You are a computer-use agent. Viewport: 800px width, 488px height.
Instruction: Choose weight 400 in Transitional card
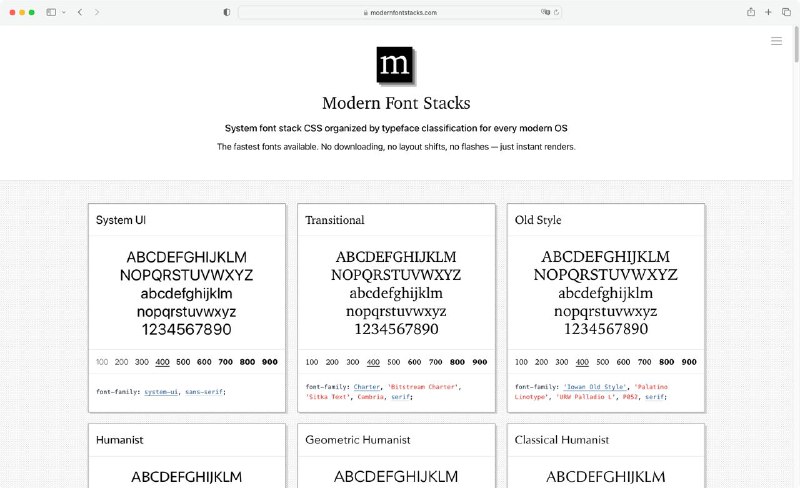(x=373, y=362)
